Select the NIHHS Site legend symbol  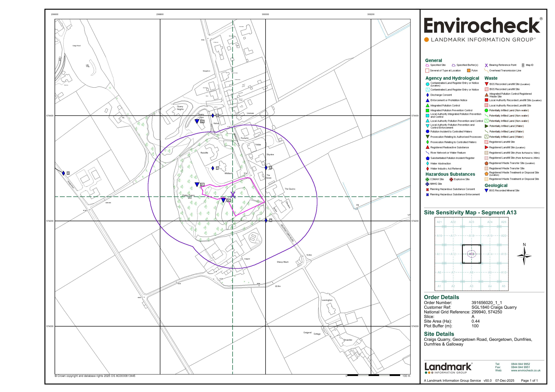click(x=427, y=184)
